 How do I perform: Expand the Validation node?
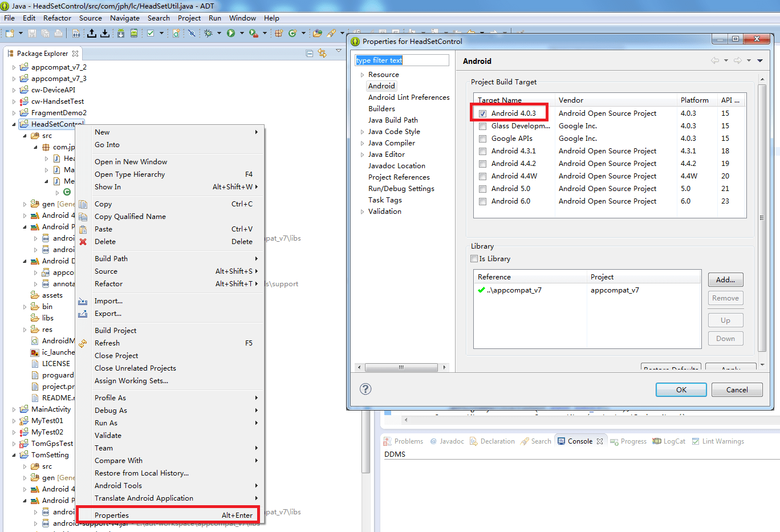coord(362,212)
